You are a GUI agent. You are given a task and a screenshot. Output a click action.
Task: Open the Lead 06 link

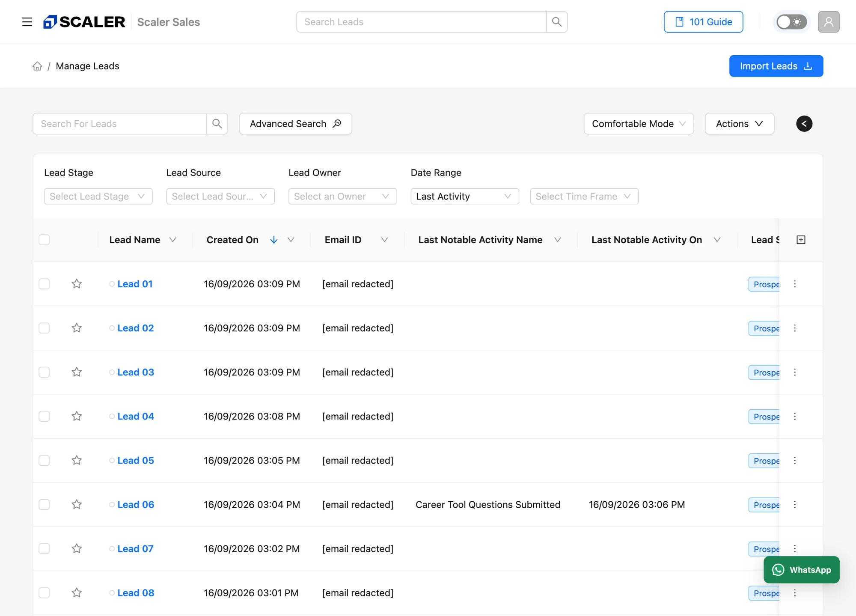pyautogui.click(x=136, y=504)
